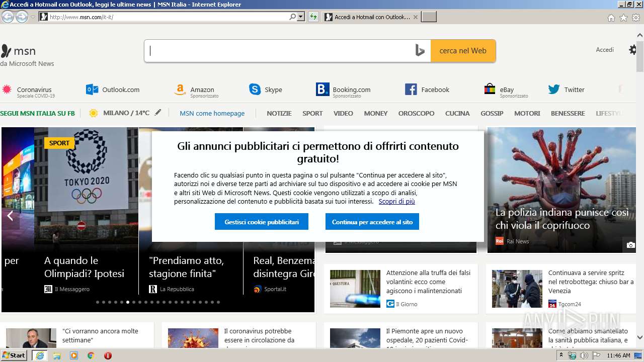The height and width of the screenshot is (362, 644).
Task: Click the Bing logo icon in search box
Action: pyautogui.click(x=420, y=51)
